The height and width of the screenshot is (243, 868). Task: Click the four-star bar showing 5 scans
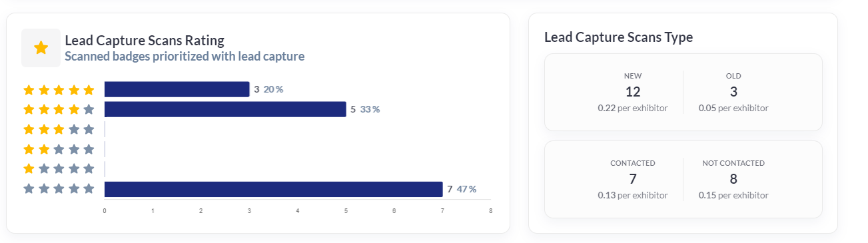[x=225, y=109]
